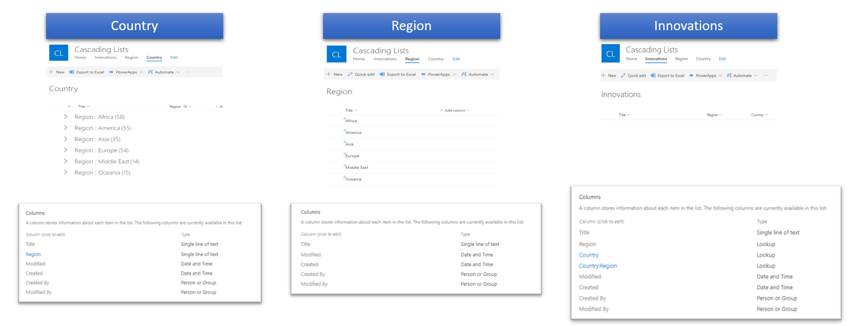Viewport: 868px width, 326px height.
Task: Open the Title column menu in the Region list
Action: [x=351, y=110]
